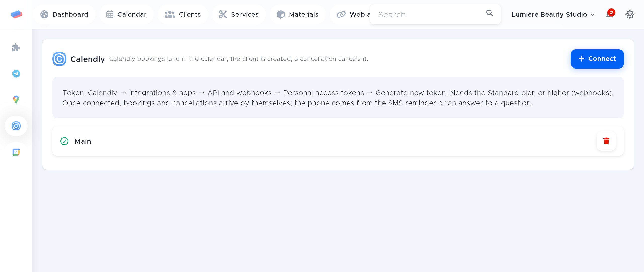Switch to the Clients tab

tap(183, 14)
